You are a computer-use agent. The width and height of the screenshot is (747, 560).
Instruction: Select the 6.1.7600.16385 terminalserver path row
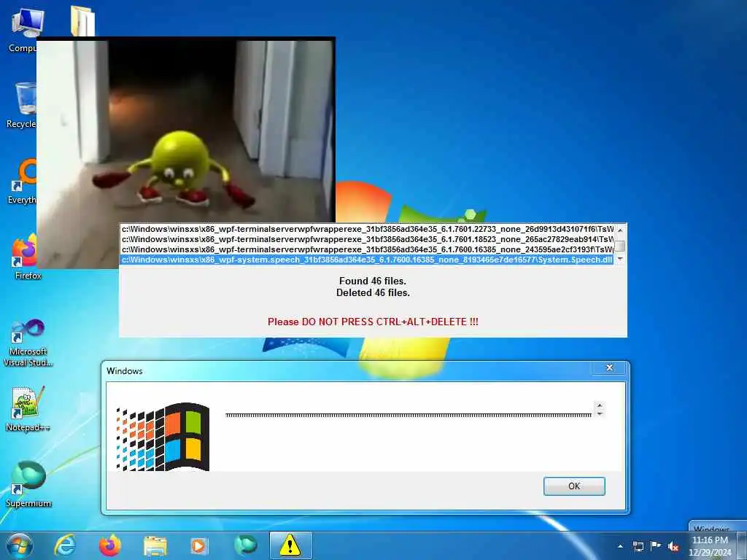[x=367, y=249]
